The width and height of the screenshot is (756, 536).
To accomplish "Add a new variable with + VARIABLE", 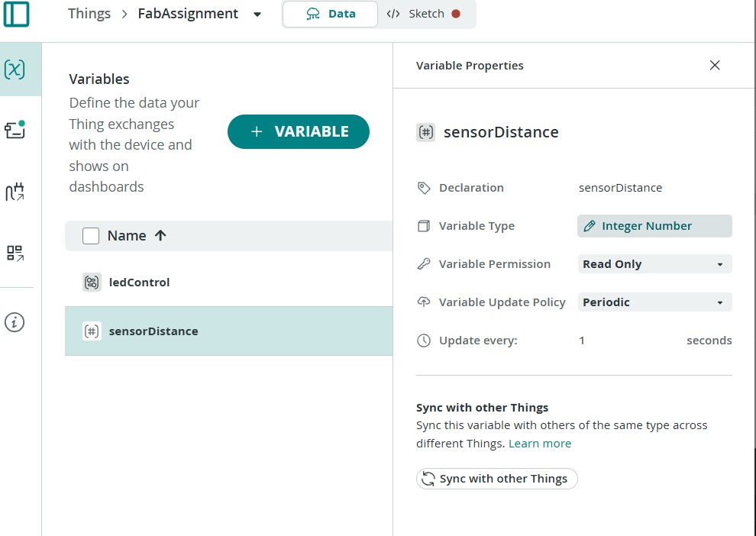I will click(299, 131).
